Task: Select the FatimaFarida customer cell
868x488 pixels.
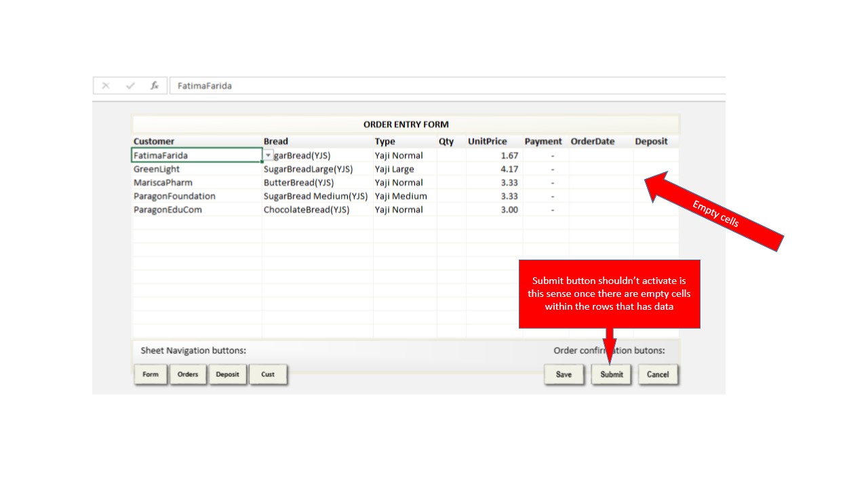Action: [x=197, y=155]
